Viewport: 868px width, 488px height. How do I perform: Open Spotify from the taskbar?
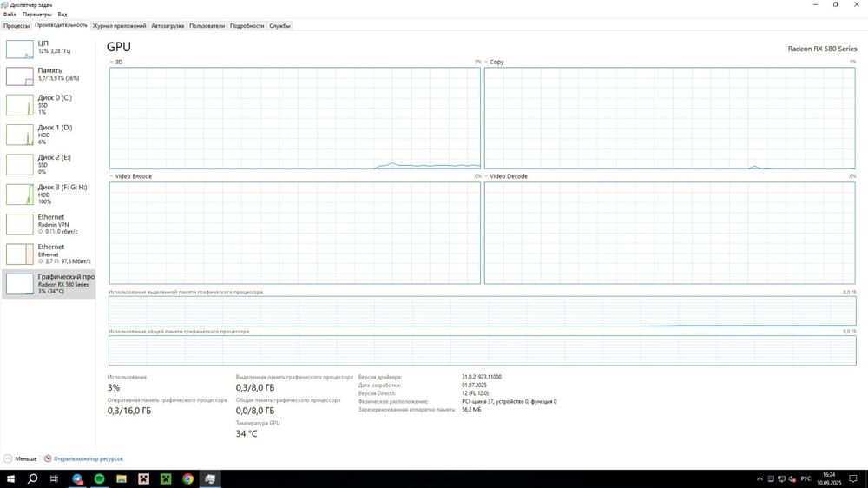[x=99, y=478]
